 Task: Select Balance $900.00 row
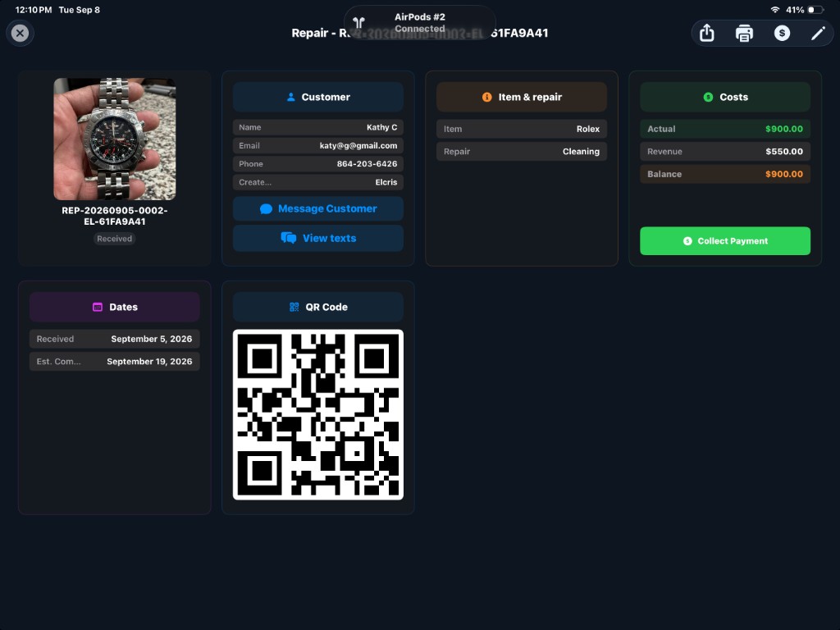725,174
